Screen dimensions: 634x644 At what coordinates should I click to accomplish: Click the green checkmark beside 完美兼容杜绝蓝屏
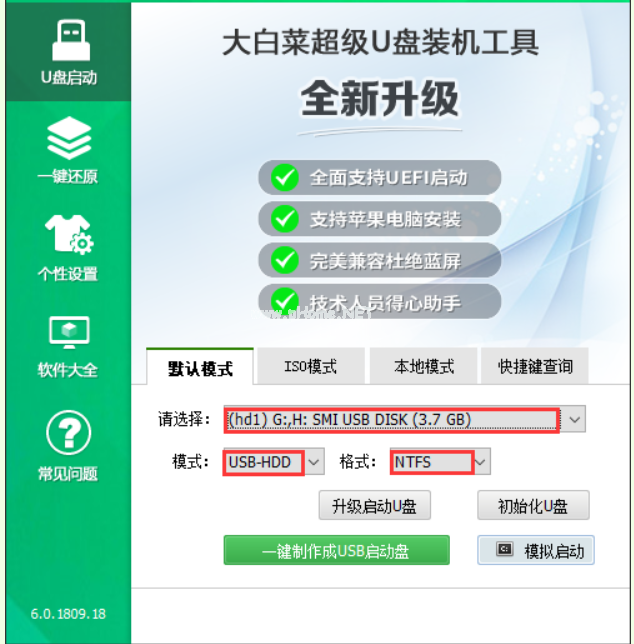pos(285,260)
